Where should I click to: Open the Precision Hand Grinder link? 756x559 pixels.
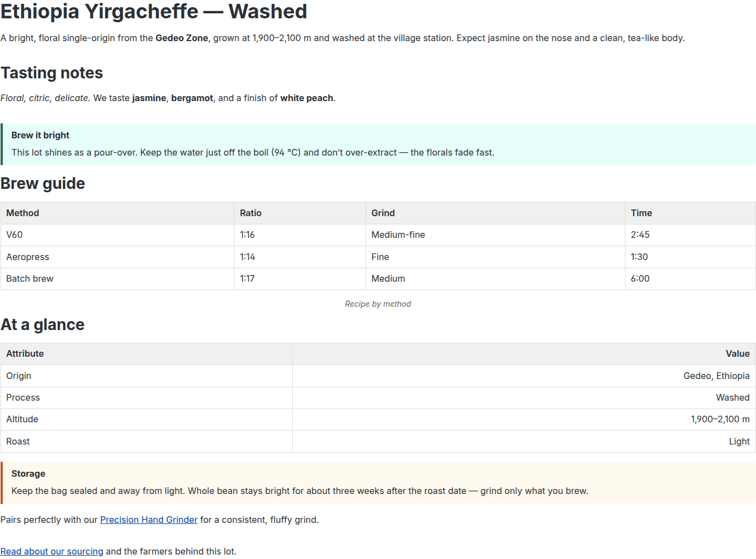[x=149, y=520]
